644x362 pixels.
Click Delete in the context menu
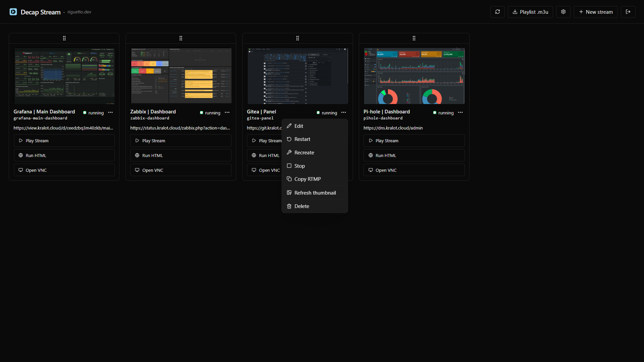pos(301,206)
